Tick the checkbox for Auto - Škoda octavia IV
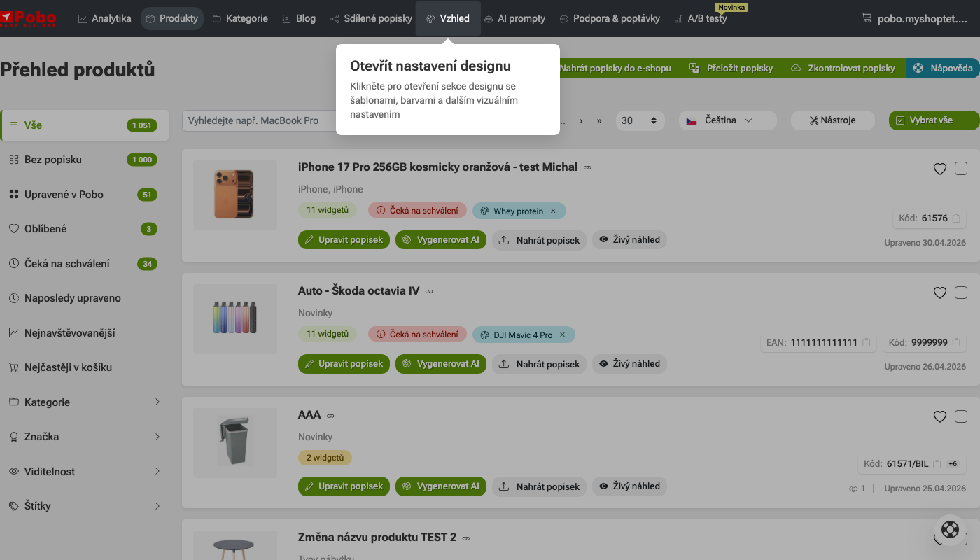This screenshot has width=980, height=560. [961, 292]
